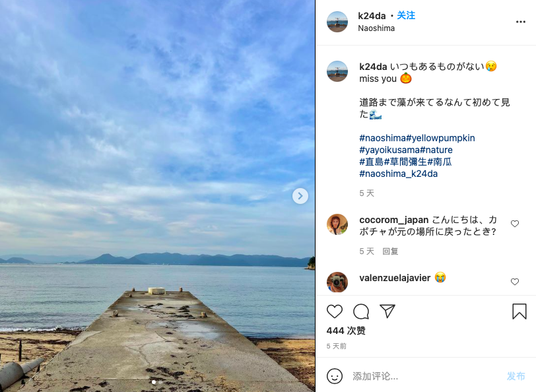
Task: Save post with the bookmark icon
Action: [x=519, y=311]
